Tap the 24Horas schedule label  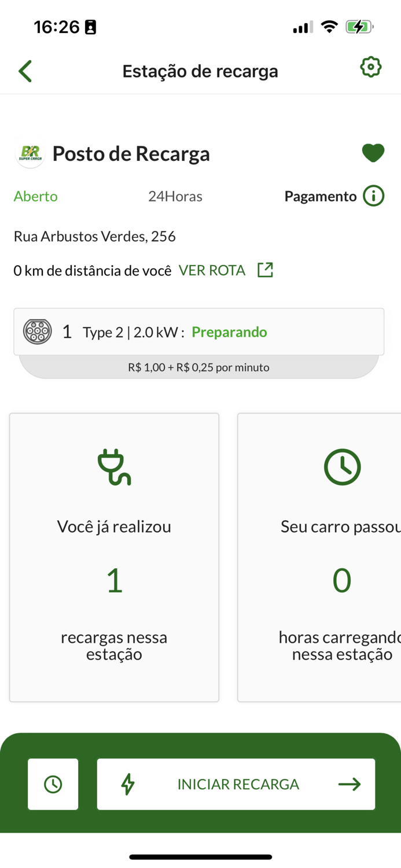tap(176, 197)
